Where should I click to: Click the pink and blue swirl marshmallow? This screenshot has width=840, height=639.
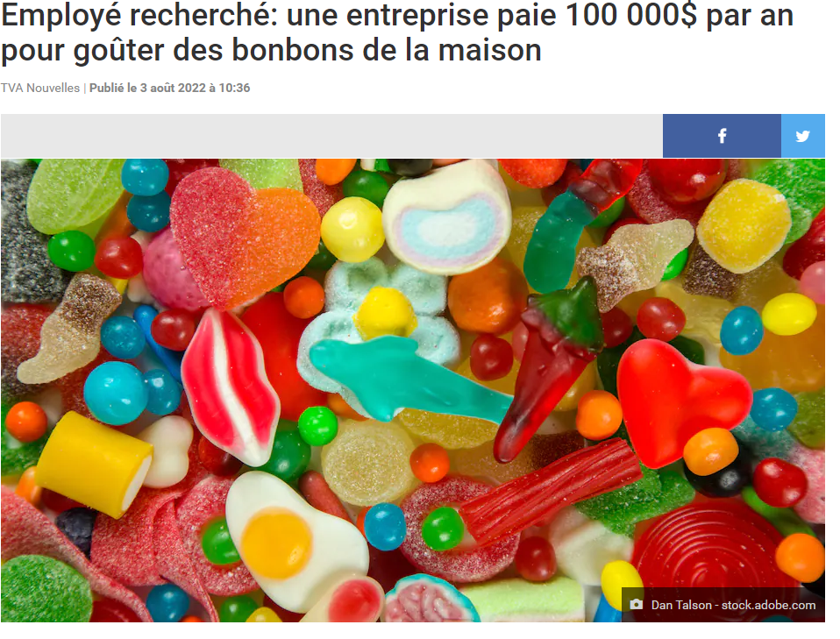pos(447,217)
